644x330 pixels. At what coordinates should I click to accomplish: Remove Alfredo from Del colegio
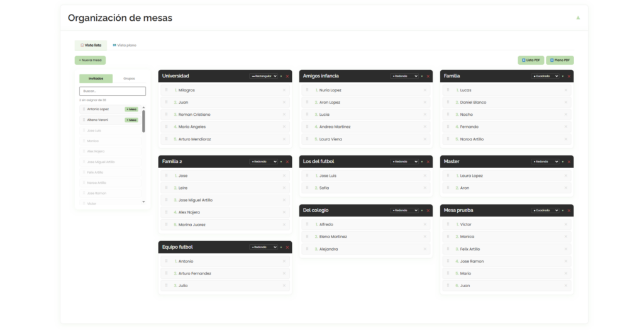click(x=425, y=224)
